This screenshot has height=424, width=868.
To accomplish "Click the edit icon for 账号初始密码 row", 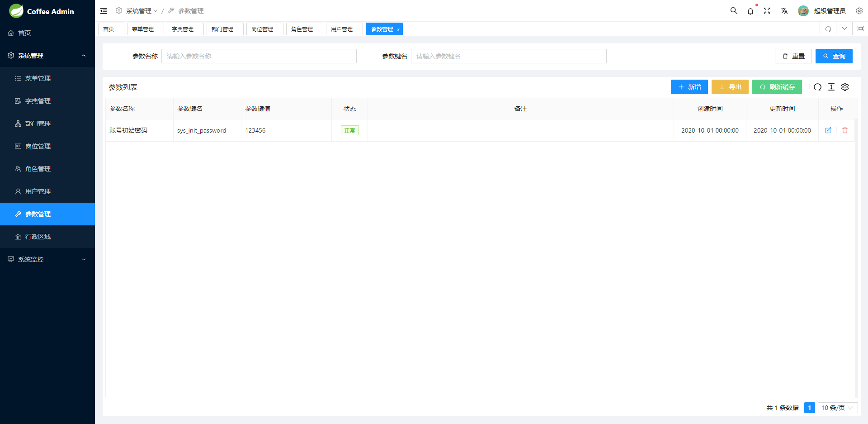I will click(x=828, y=130).
